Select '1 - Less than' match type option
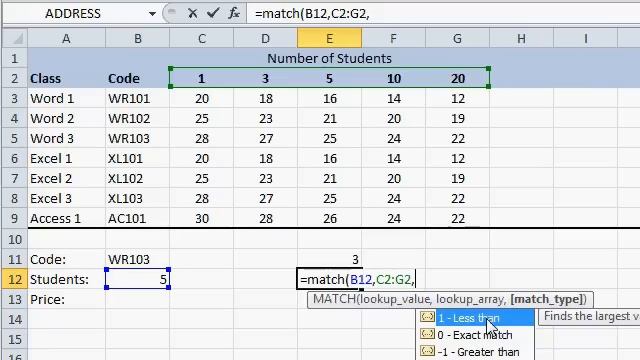The width and height of the screenshot is (640, 360). click(x=484, y=318)
